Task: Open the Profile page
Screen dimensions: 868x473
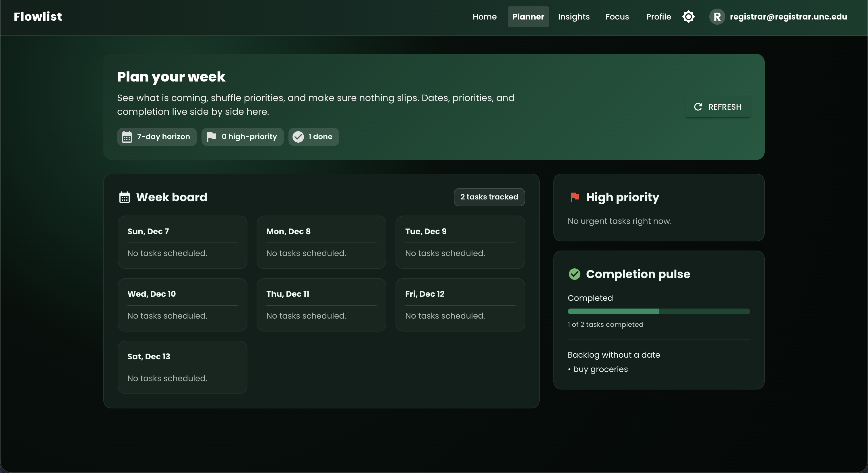Action: [658, 17]
